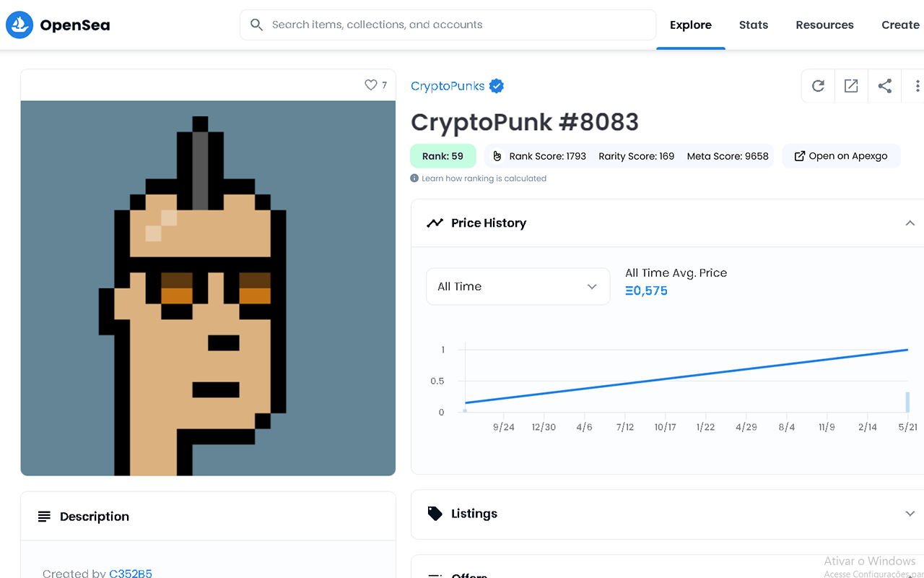The width and height of the screenshot is (924, 578).
Task: Click the share icon
Action: tap(884, 85)
